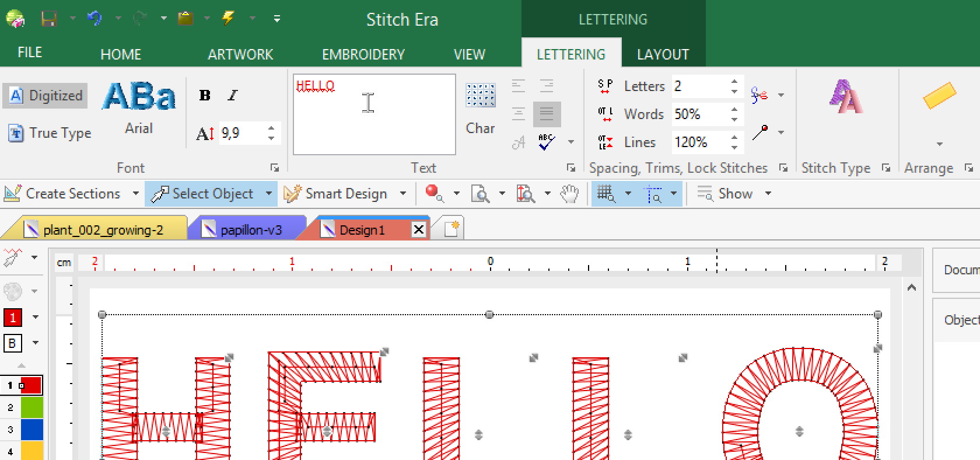This screenshot has width=980, height=460.
Task: Click the spell check ABC icon
Action: (x=547, y=142)
